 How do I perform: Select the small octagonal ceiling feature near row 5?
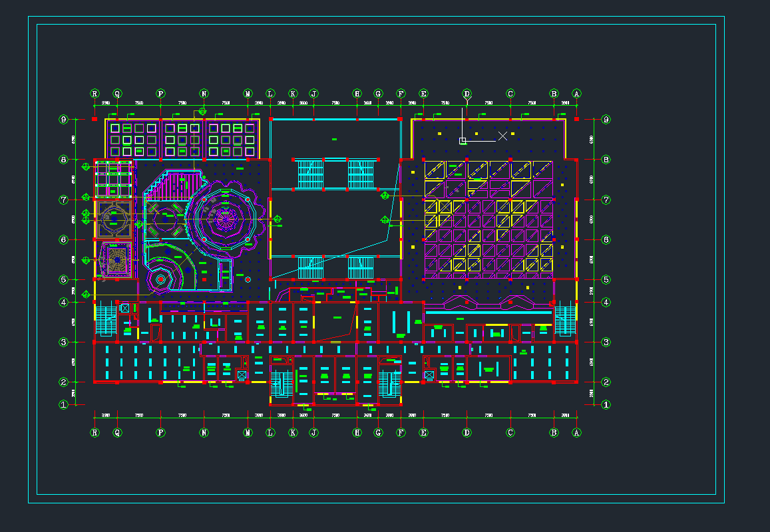(x=160, y=280)
